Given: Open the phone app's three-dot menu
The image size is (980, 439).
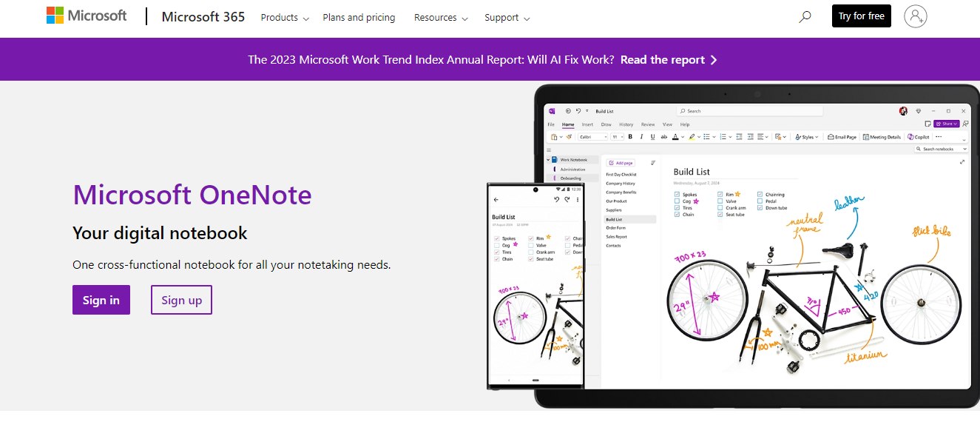Looking at the screenshot, I should [578, 200].
